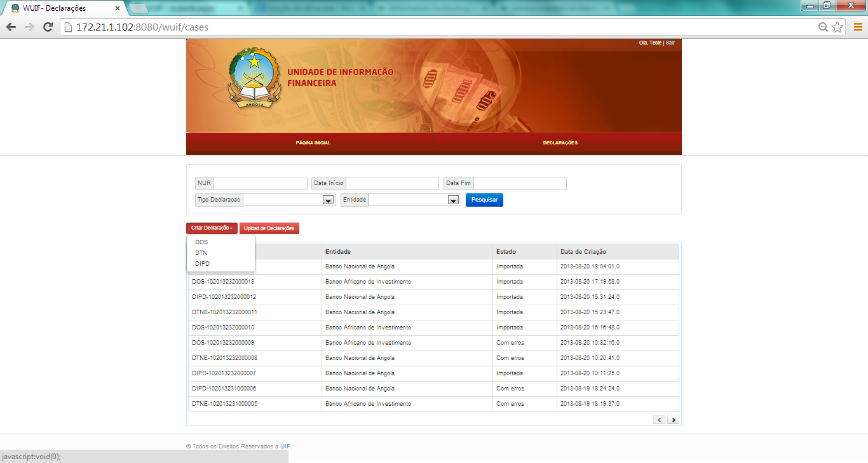
Task: Select row DOS-102013232000013
Action: (x=433, y=282)
